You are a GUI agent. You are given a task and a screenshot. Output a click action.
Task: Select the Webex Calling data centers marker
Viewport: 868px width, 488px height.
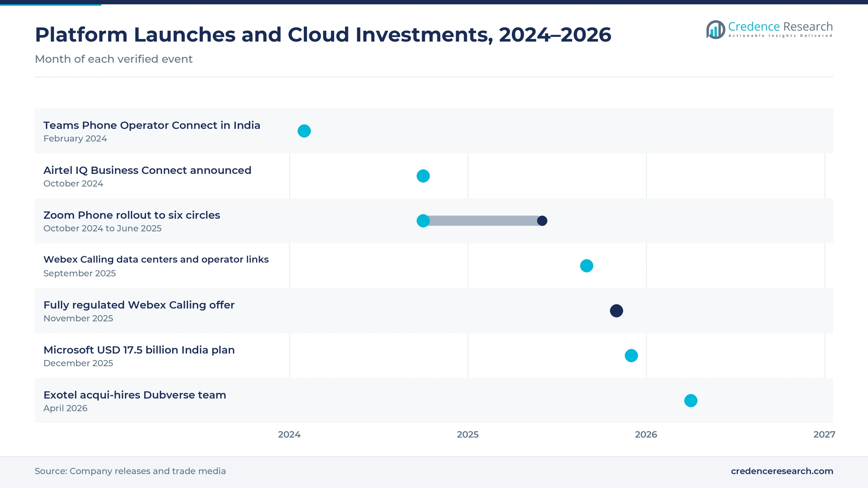pyautogui.click(x=587, y=266)
